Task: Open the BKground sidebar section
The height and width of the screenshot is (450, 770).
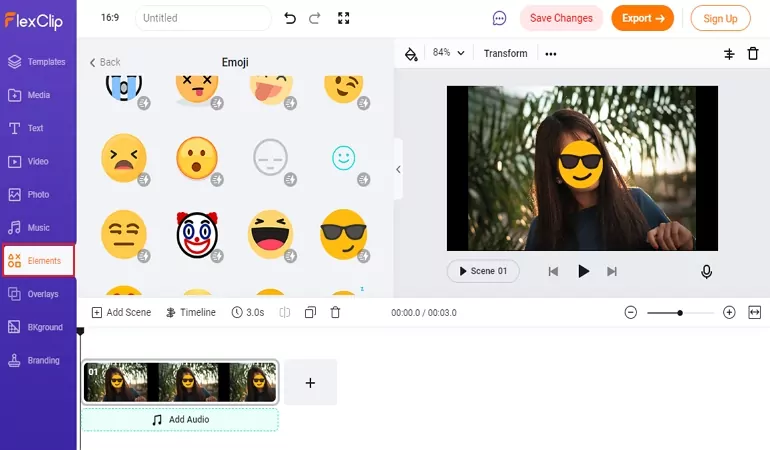Action: click(37, 327)
